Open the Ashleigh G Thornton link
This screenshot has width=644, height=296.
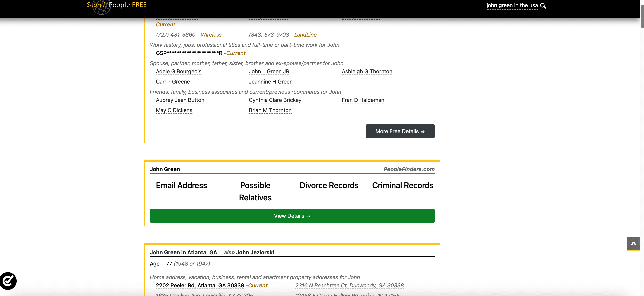(x=367, y=72)
